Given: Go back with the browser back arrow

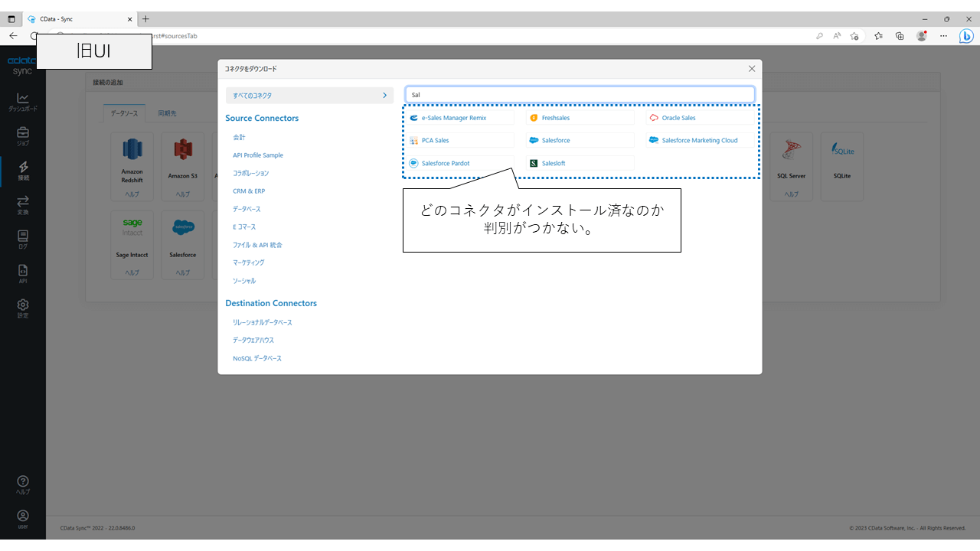Looking at the screenshot, I should pos(13,36).
